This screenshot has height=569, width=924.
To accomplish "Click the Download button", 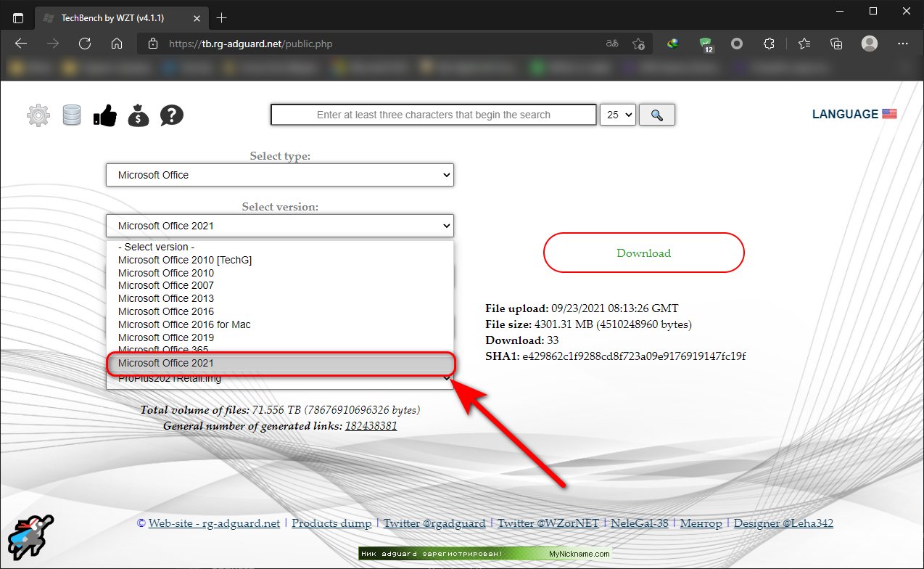I will [644, 253].
